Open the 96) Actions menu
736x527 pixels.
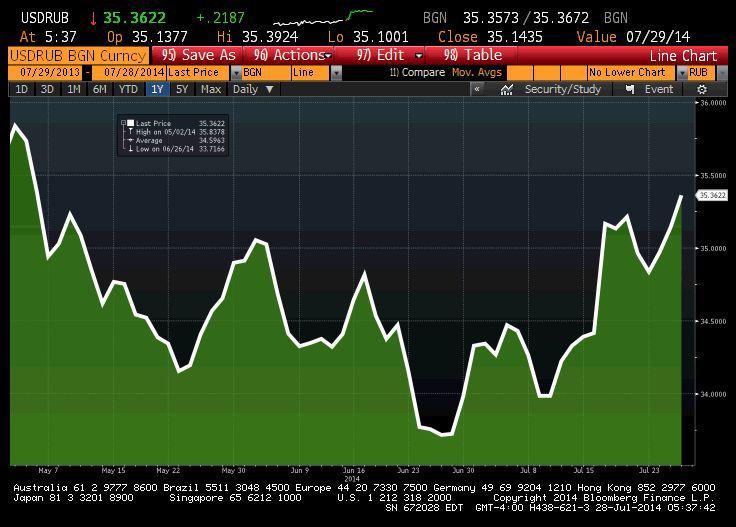pyautogui.click(x=291, y=55)
